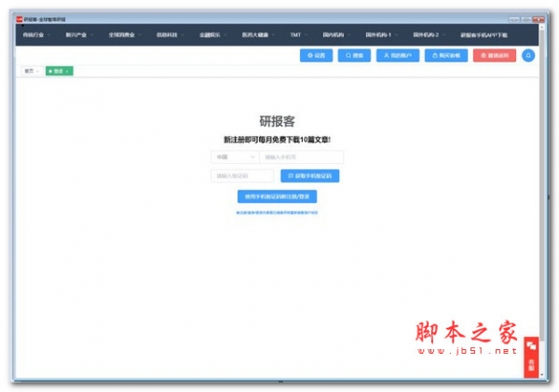Open the mobile APP download menu item

point(484,35)
